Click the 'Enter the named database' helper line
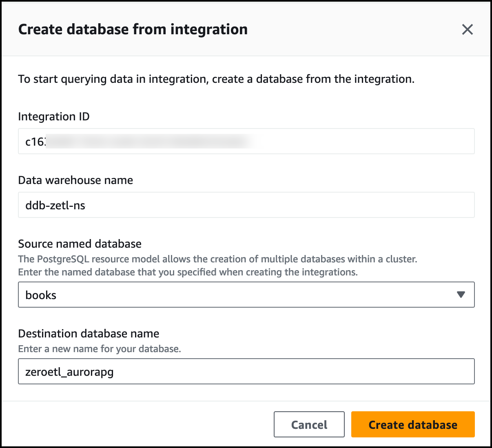 (188, 272)
